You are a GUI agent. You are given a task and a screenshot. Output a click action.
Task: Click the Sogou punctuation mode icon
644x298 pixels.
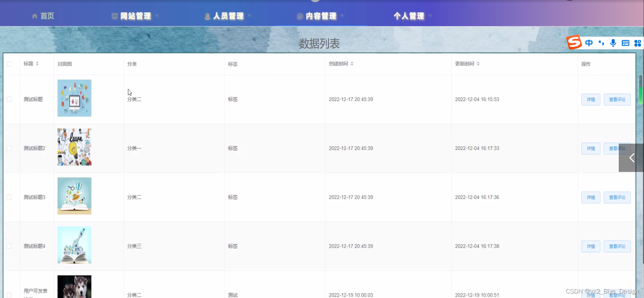[x=601, y=43]
